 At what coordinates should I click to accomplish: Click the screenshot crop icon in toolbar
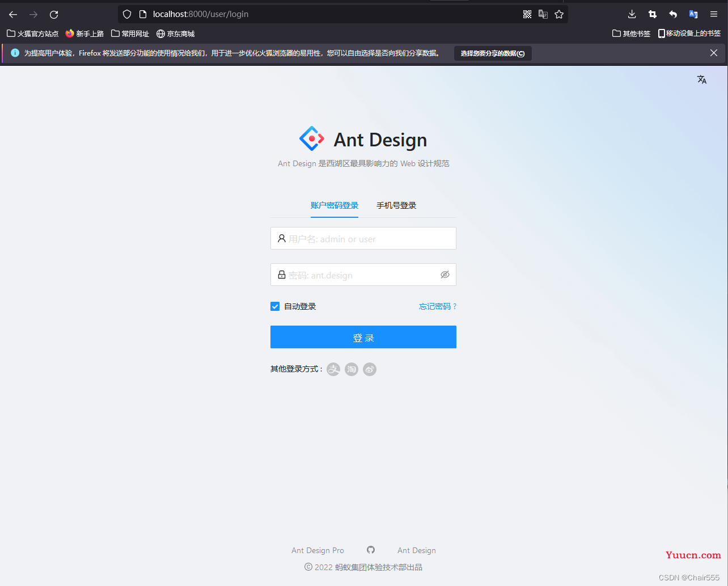point(653,14)
